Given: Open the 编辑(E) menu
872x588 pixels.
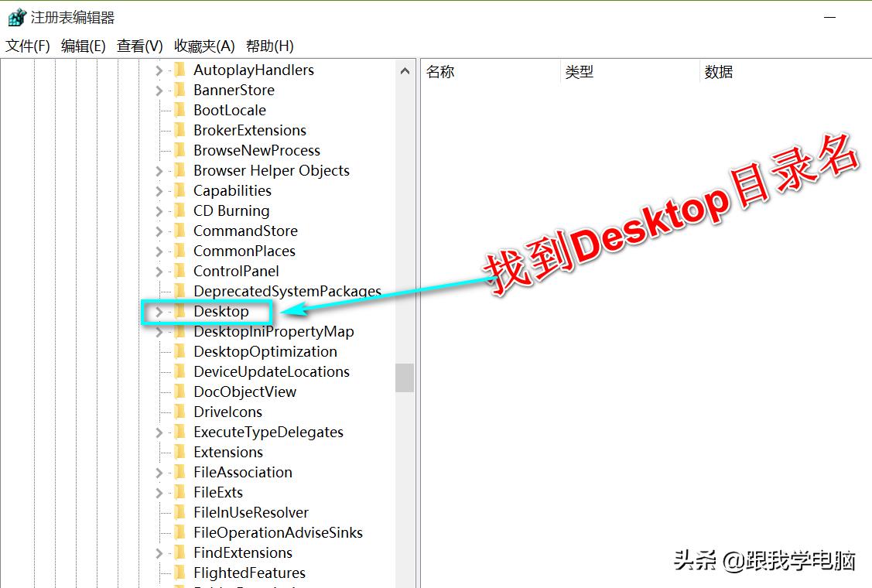Looking at the screenshot, I should [x=84, y=46].
